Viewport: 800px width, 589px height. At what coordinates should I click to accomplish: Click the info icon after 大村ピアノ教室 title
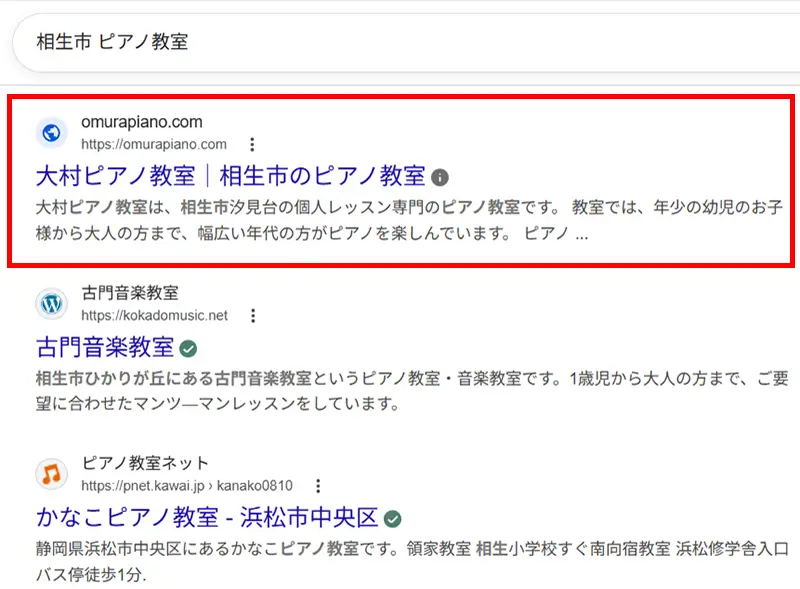point(440,177)
